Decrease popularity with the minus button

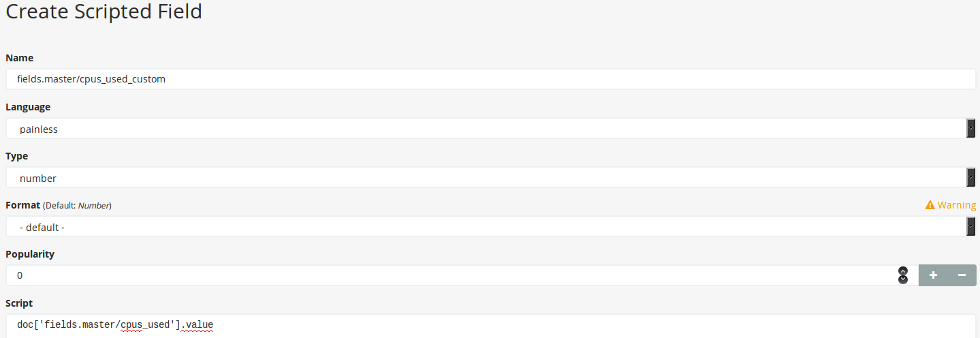[962, 275]
